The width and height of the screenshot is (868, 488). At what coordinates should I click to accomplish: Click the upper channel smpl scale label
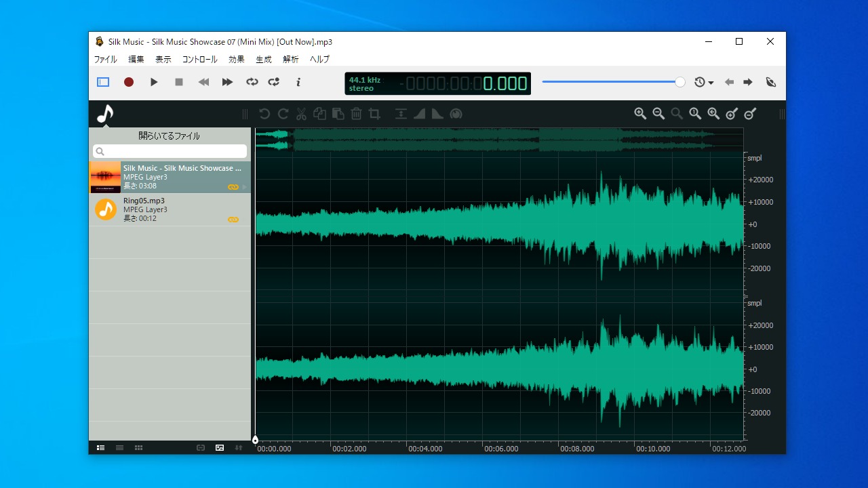coord(754,158)
